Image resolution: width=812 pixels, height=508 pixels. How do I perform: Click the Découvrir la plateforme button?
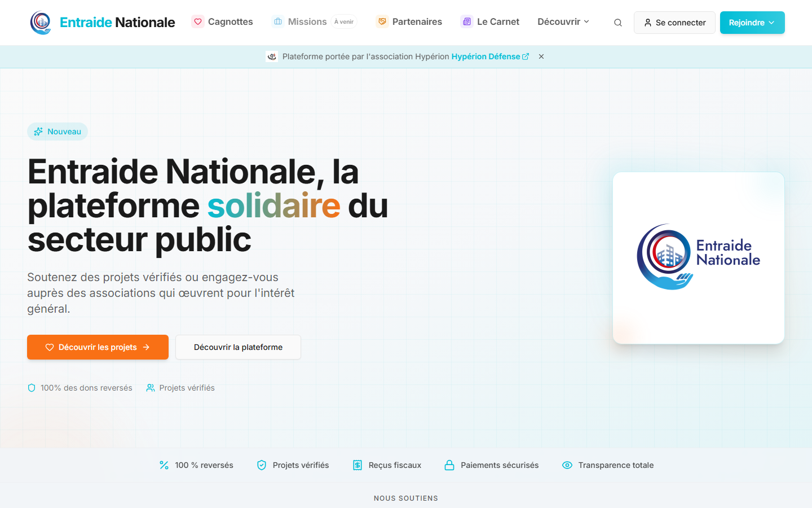[238, 347]
